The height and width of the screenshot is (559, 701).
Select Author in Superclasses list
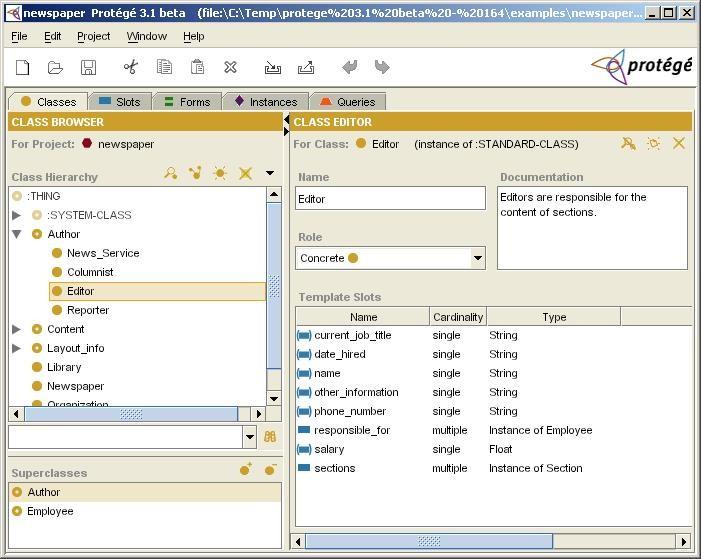coord(145,492)
